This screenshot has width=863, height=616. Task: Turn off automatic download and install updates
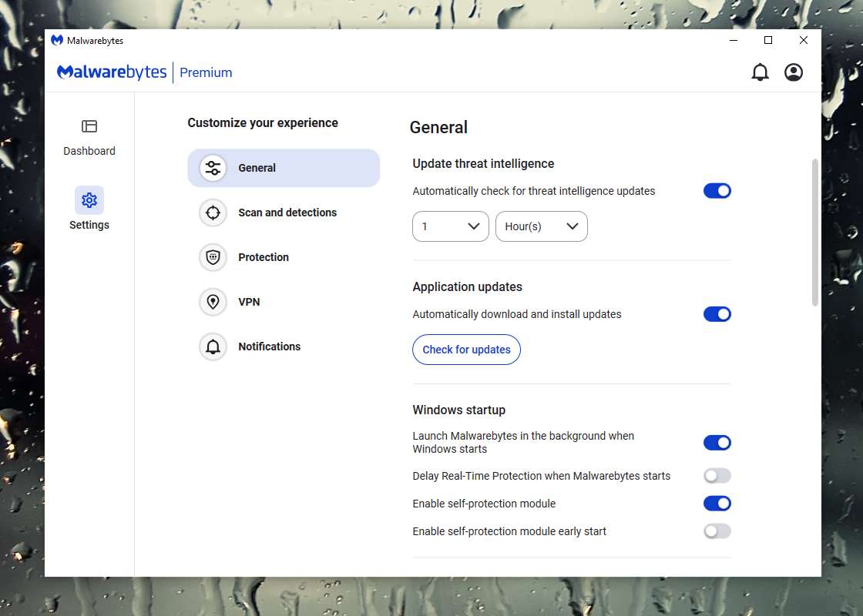717,314
